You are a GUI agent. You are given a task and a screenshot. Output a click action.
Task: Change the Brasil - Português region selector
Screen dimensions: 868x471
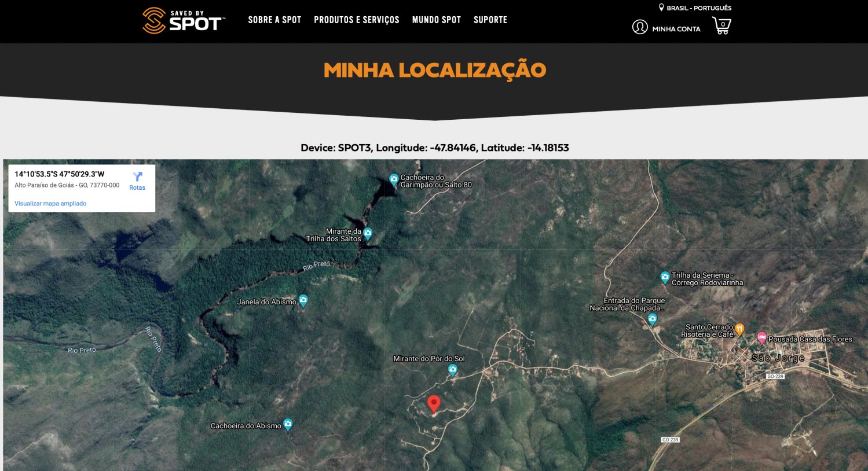(x=695, y=8)
